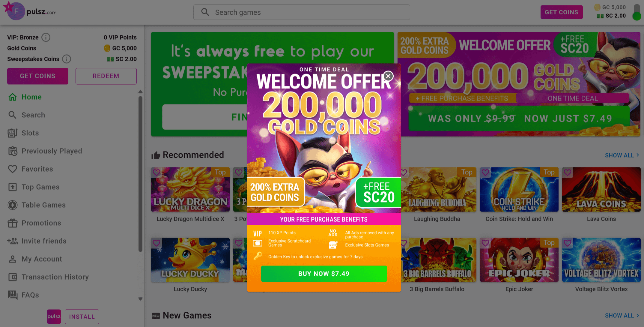Click the Redeem button
The height and width of the screenshot is (327, 644).
coord(106,76)
